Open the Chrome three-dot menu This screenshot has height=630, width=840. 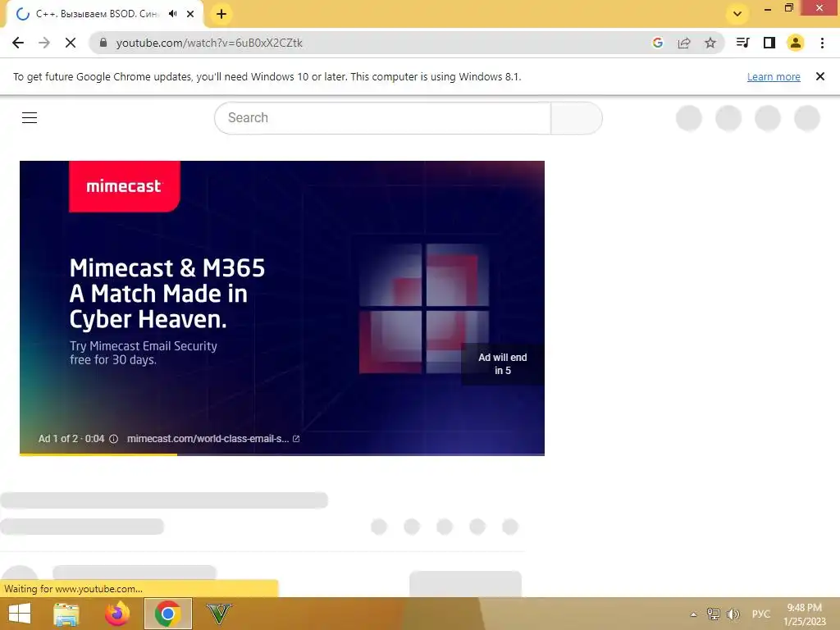[822, 43]
